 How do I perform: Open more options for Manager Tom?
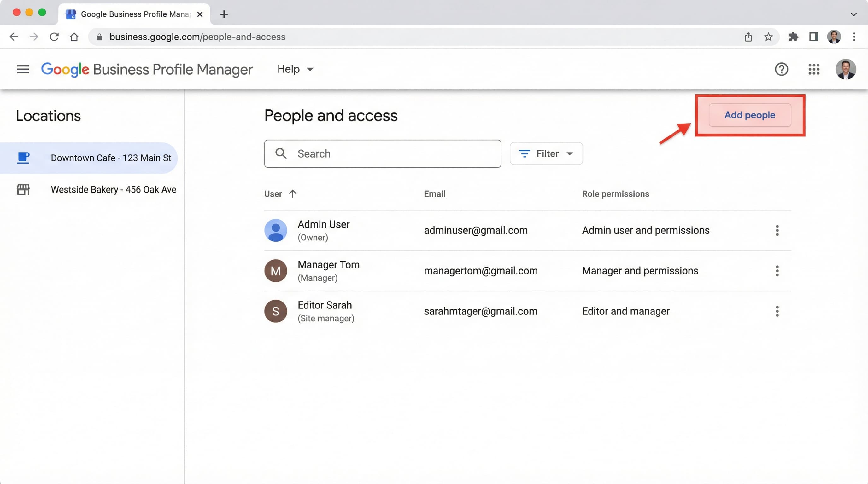point(777,271)
